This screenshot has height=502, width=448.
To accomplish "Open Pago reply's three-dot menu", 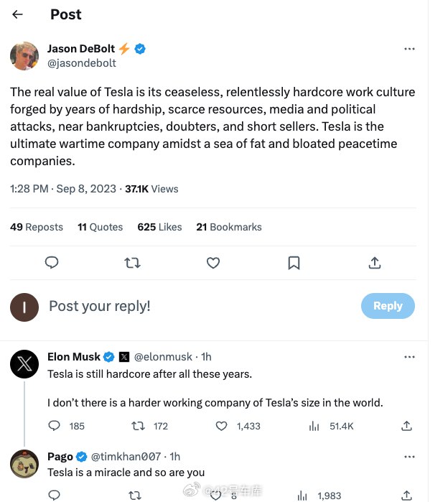I will (409, 457).
